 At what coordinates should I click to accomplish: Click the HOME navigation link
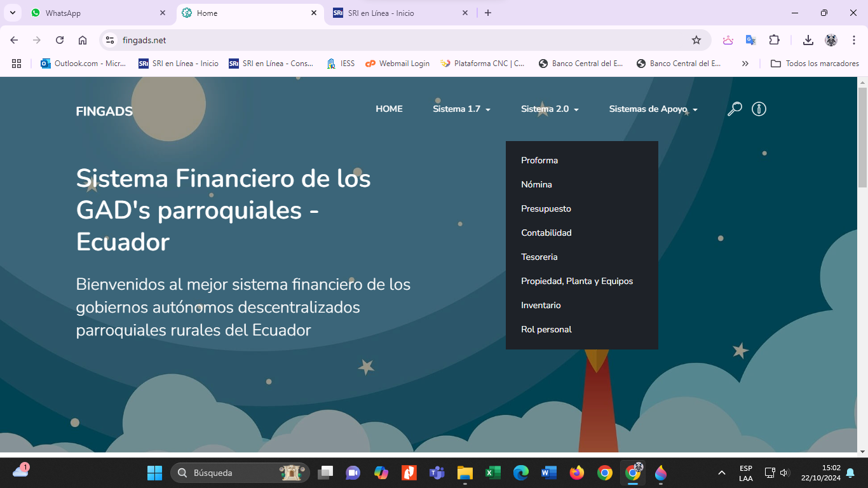point(389,109)
